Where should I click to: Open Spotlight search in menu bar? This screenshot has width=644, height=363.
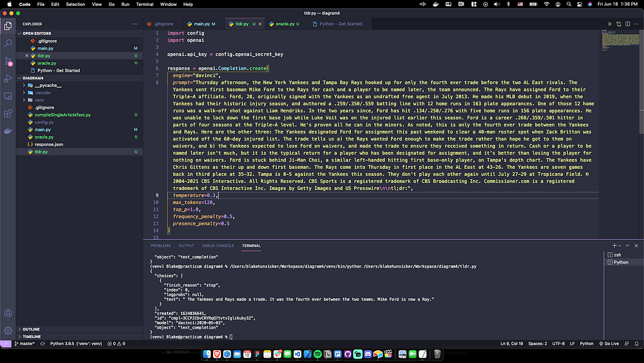tap(569, 4)
